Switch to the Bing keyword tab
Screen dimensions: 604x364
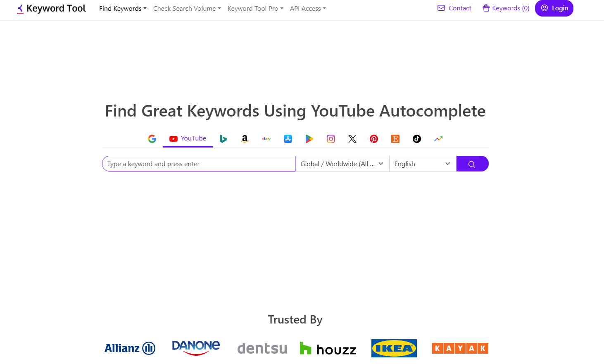224,139
